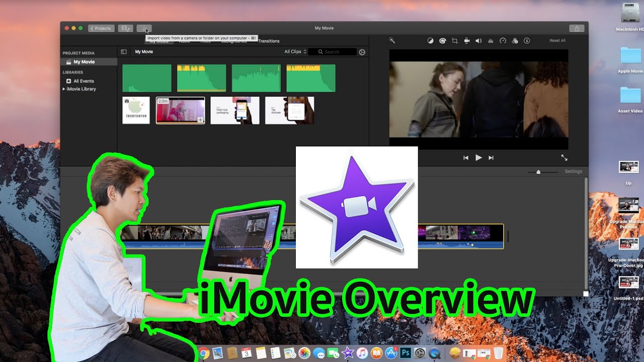Viewport: 644px width, 362px height.
Task: Open the Asset Video desktop folder
Action: click(630, 100)
